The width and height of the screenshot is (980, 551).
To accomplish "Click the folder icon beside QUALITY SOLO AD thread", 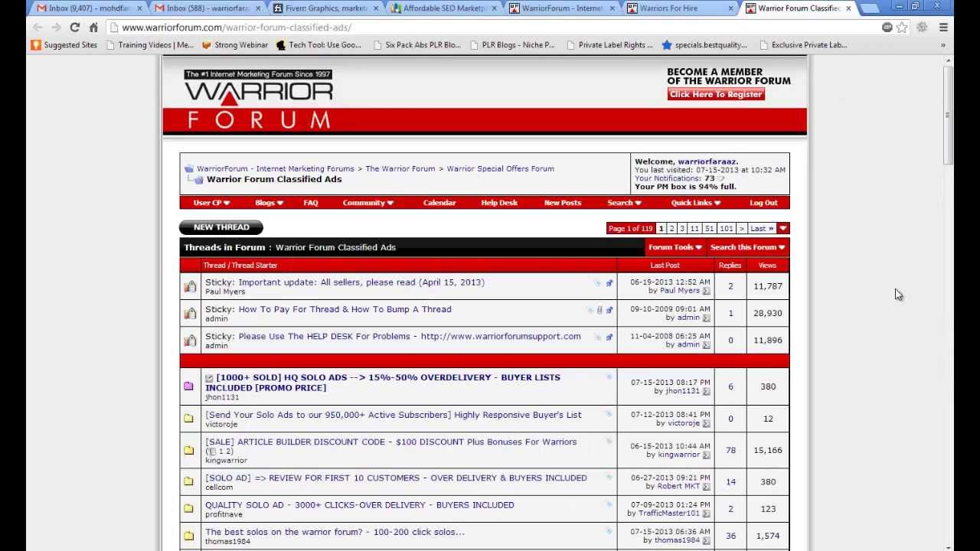I will (188, 509).
